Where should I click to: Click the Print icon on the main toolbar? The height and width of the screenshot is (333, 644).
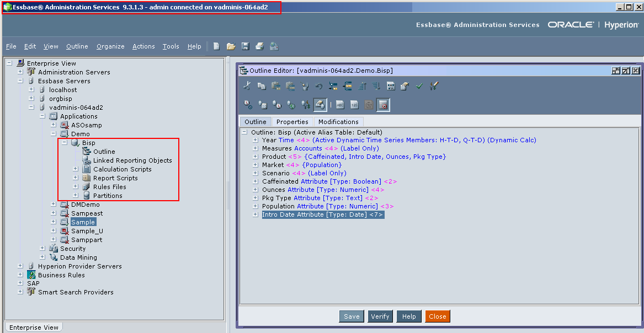pos(259,46)
